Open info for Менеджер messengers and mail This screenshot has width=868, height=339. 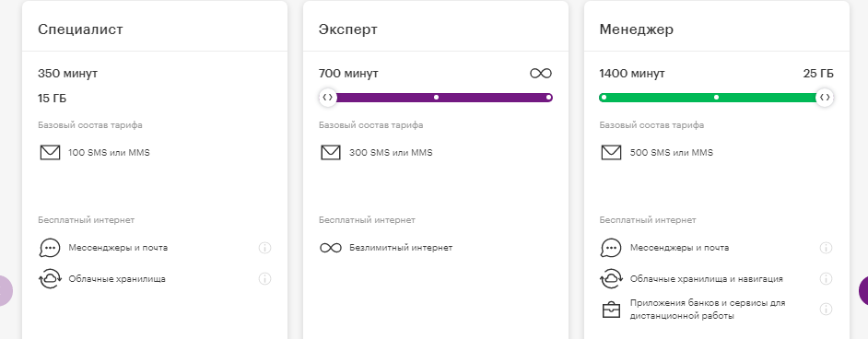(826, 248)
